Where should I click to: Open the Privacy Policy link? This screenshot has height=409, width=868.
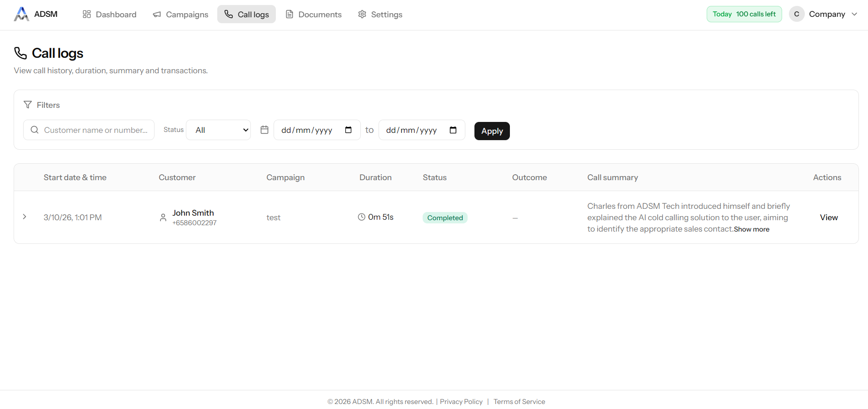(461, 402)
